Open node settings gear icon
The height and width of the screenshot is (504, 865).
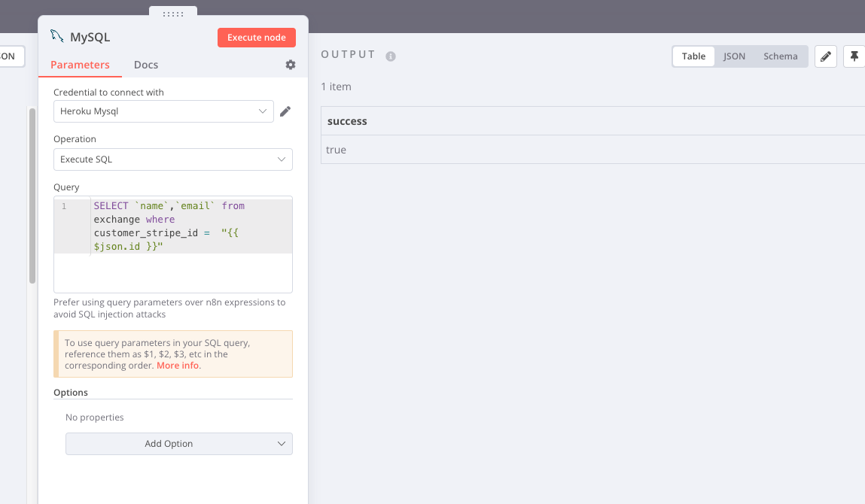coord(290,65)
